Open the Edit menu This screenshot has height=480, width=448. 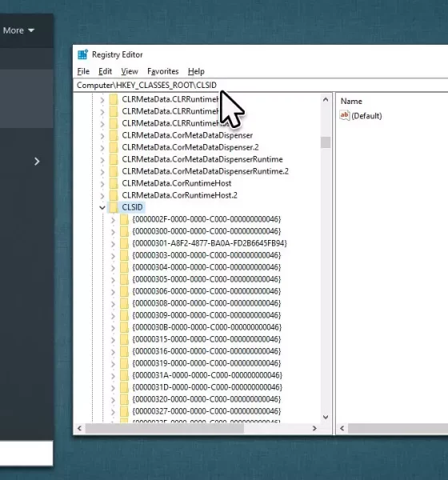[x=105, y=71]
